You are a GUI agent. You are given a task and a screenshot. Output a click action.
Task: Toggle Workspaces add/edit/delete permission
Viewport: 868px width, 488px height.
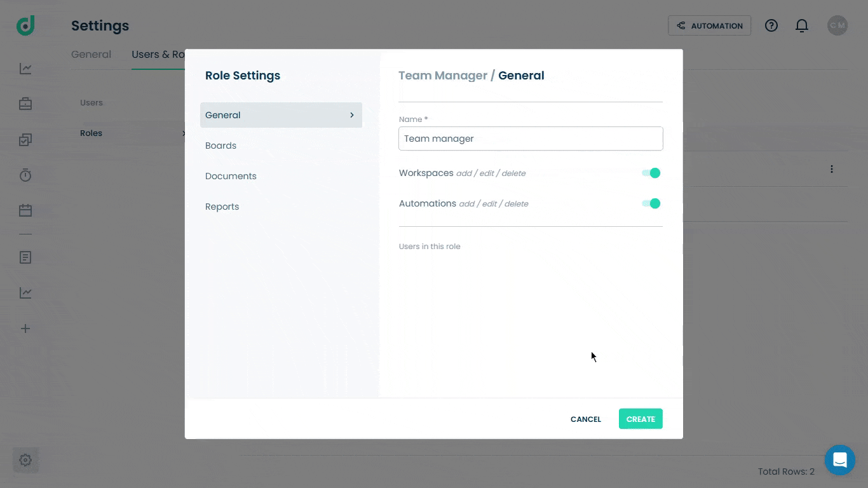pyautogui.click(x=651, y=173)
